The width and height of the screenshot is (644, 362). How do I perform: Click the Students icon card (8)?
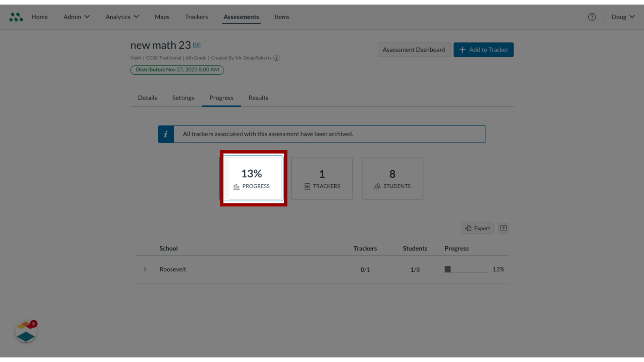pyautogui.click(x=392, y=178)
